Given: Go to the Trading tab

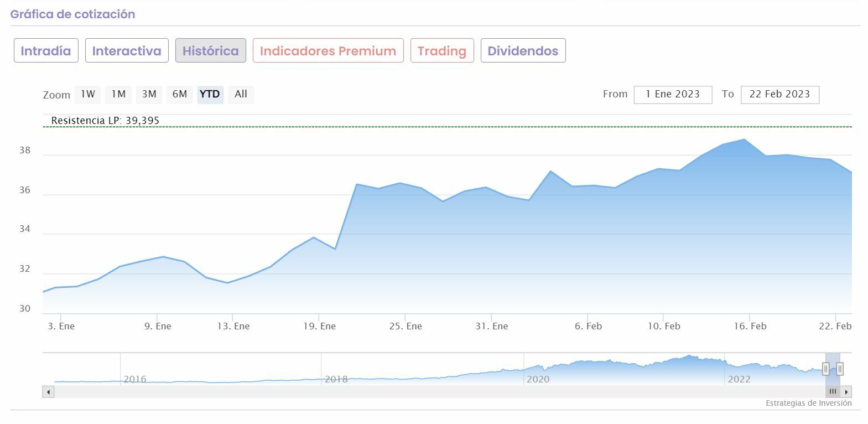Looking at the screenshot, I should [x=442, y=51].
